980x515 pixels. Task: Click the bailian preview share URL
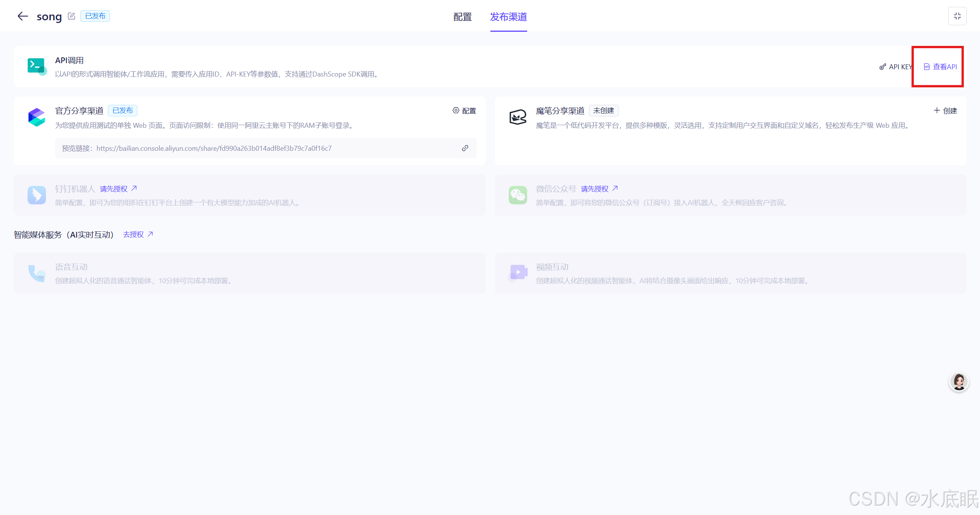click(214, 148)
